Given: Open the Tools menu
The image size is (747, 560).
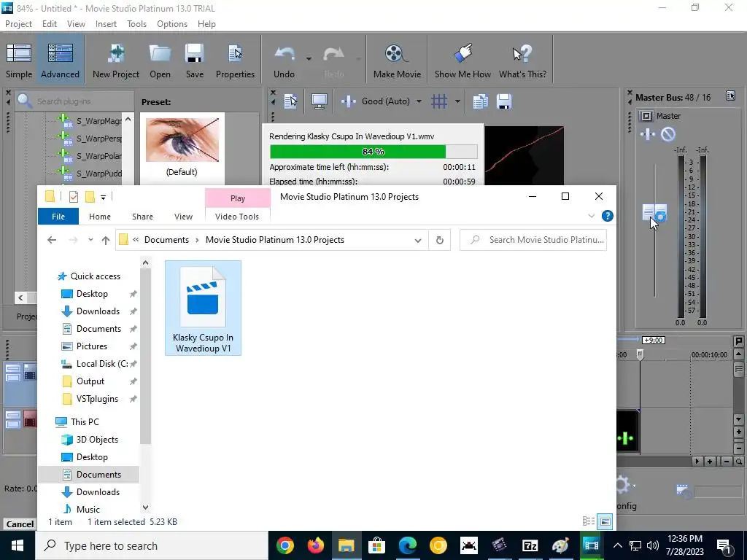Looking at the screenshot, I should pyautogui.click(x=136, y=24).
